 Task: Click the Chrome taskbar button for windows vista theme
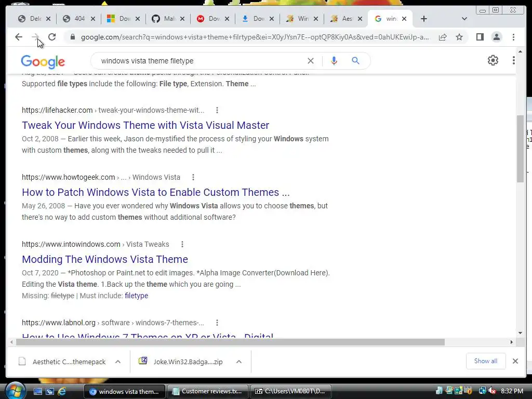[x=124, y=391]
